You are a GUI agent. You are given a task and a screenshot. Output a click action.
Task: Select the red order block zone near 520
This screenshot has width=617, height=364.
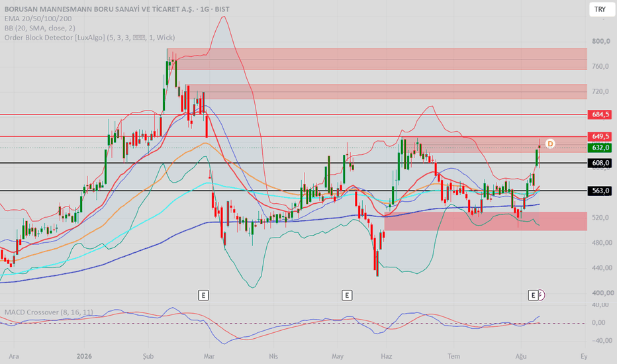pos(485,221)
